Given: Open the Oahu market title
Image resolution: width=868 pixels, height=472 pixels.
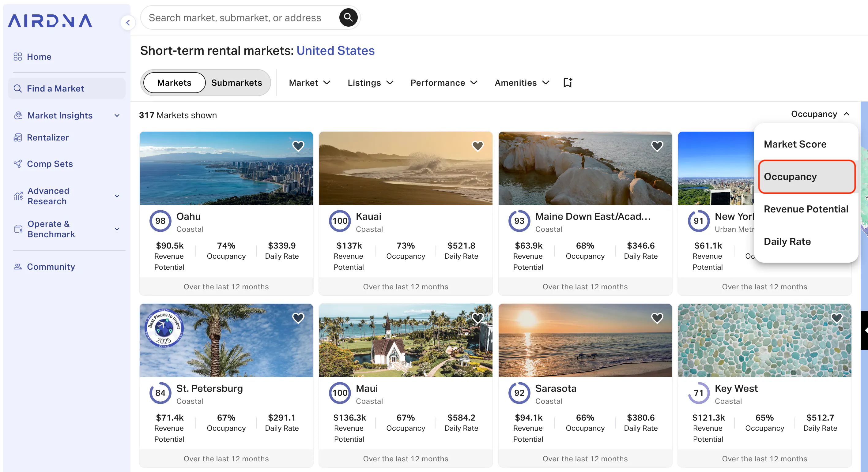Looking at the screenshot, I should coord(188,216).
